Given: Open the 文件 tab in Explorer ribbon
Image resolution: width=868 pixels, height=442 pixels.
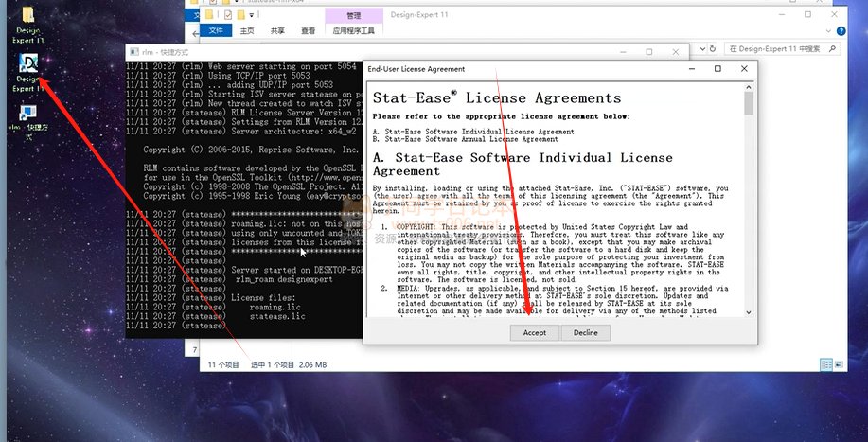Looking at the screenshot, I should click(x=215, y=31).
